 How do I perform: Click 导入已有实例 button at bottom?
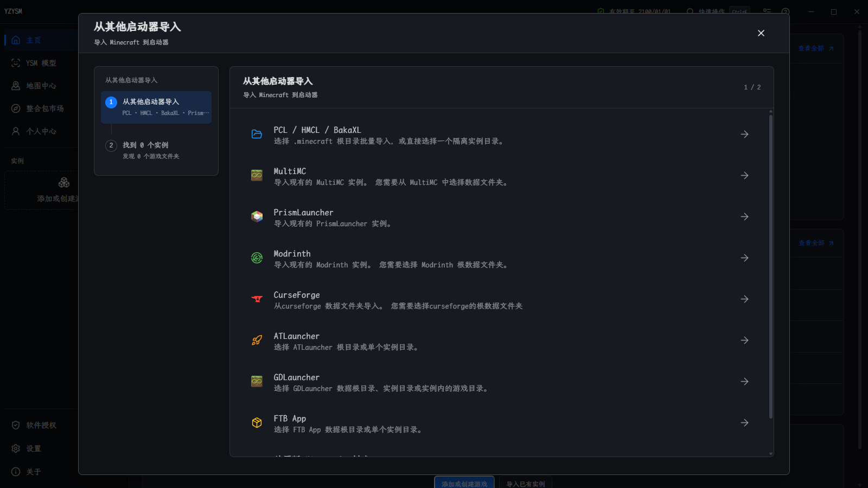click(x=526, y=483)
